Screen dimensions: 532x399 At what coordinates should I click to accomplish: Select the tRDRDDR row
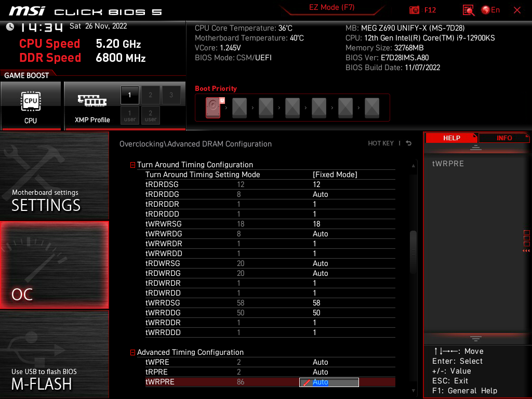(x=270, y=204)
